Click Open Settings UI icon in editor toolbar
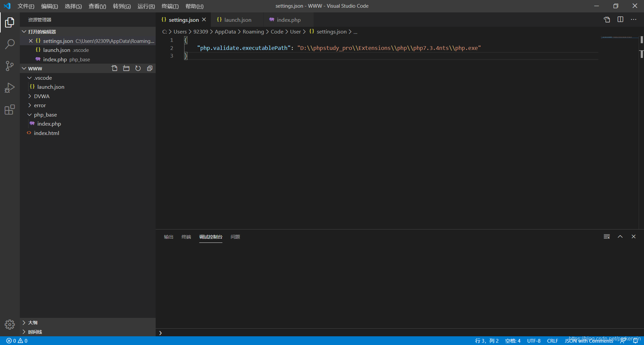This screenshot has width=644, height=345. (607, 20)
